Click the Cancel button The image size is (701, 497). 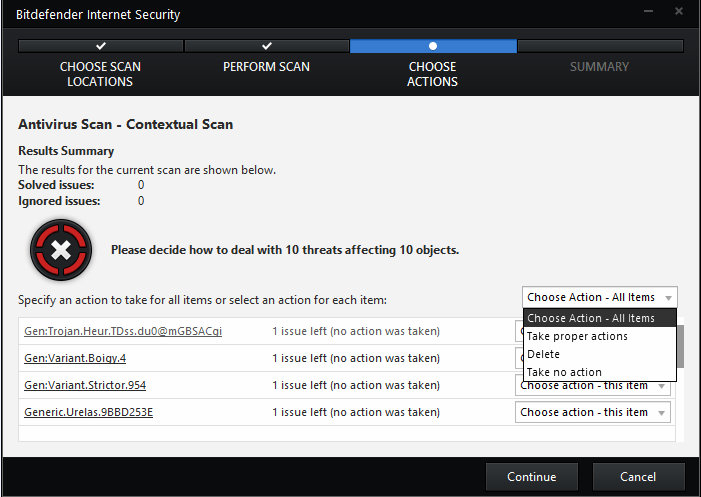638,476
